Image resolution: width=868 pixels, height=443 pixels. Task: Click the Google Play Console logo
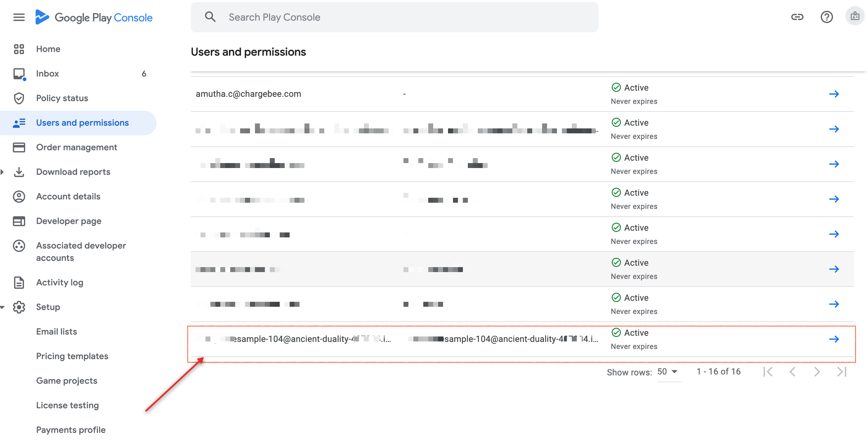point(94,17)
